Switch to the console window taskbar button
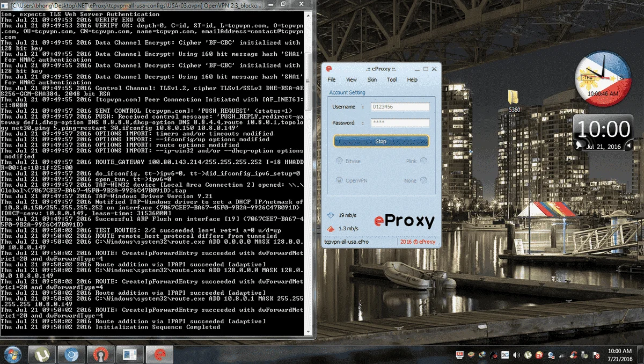644x364 pixels. click(130, 354)
